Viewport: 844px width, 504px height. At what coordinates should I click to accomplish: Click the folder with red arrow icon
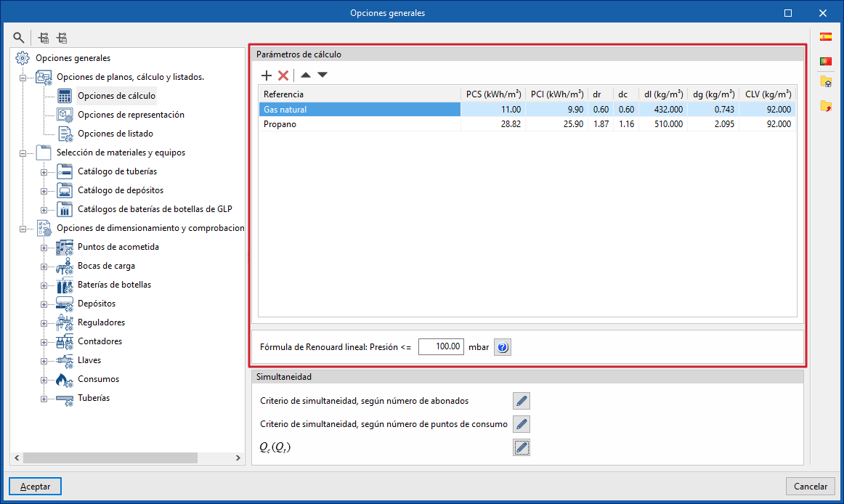click(826, 106)
